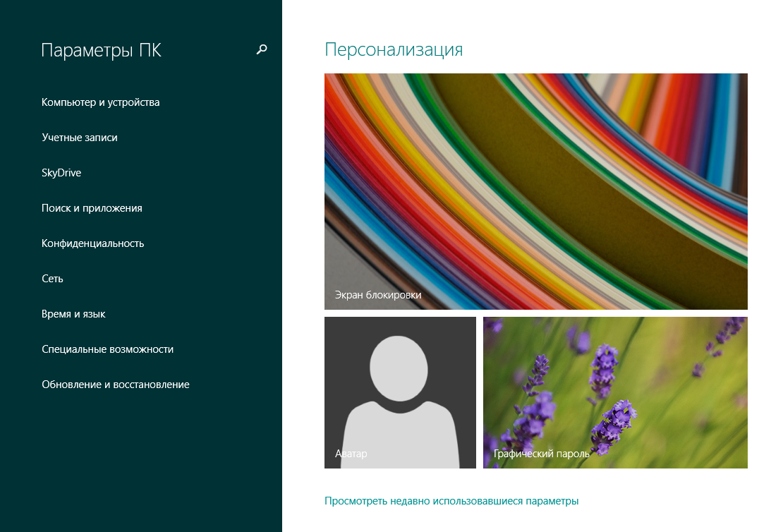The width and height of the screenshot is (783, 532).
Task: Click the Аватар tile
Action: (400, 392)
